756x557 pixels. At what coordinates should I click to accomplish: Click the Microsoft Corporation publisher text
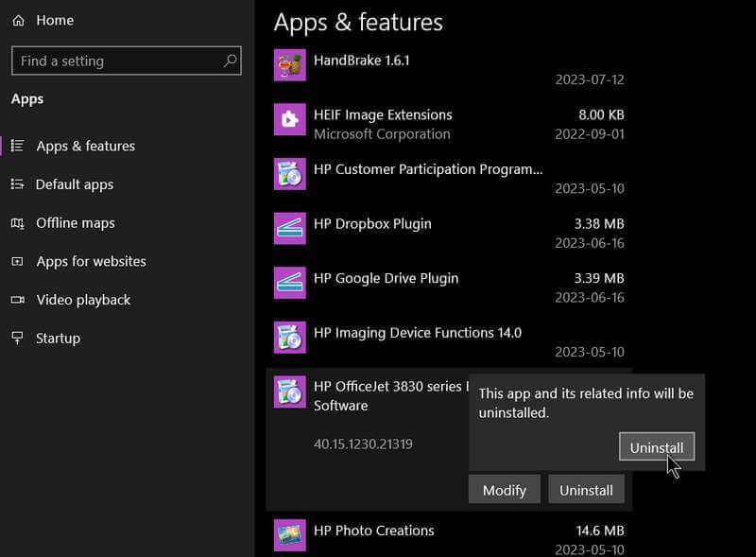[x=382, y=134]
